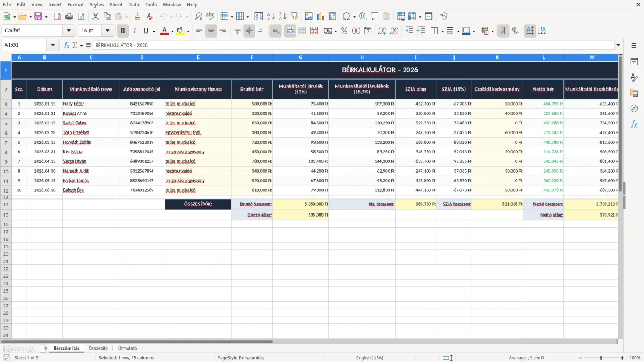Align text right
The image size is (644, 362).
[x=223, y=31]
